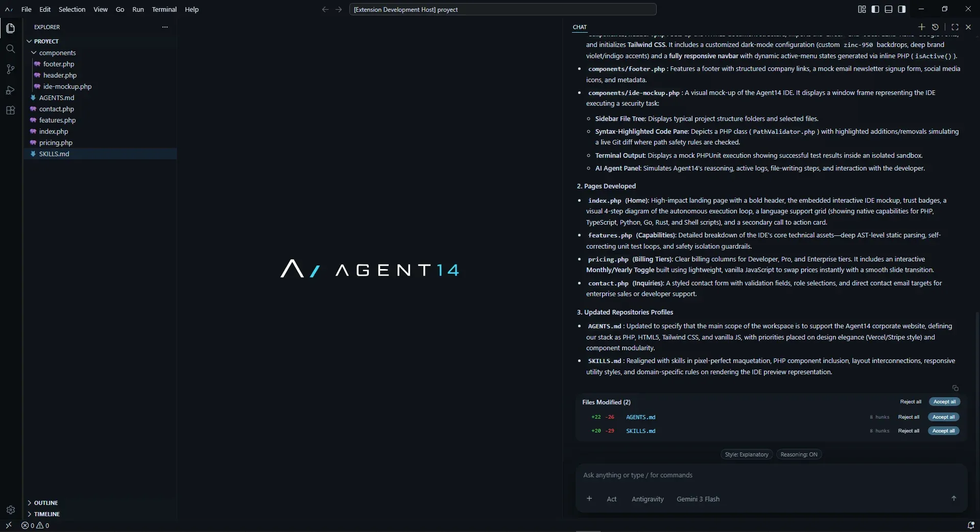
Task: Open ide-mockup.php in the explorer
Action: pos(100,86)
